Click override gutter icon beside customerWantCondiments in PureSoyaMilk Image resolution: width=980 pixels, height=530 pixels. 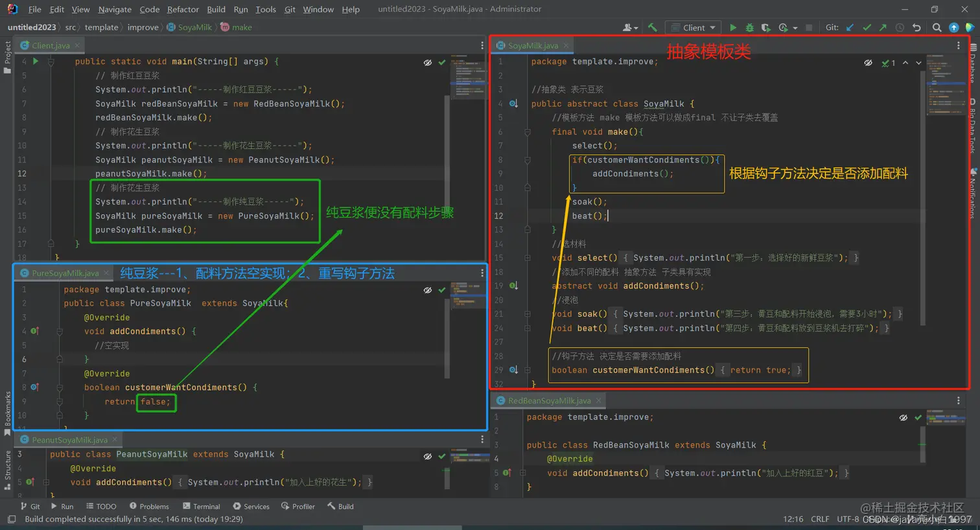(34, 387)
